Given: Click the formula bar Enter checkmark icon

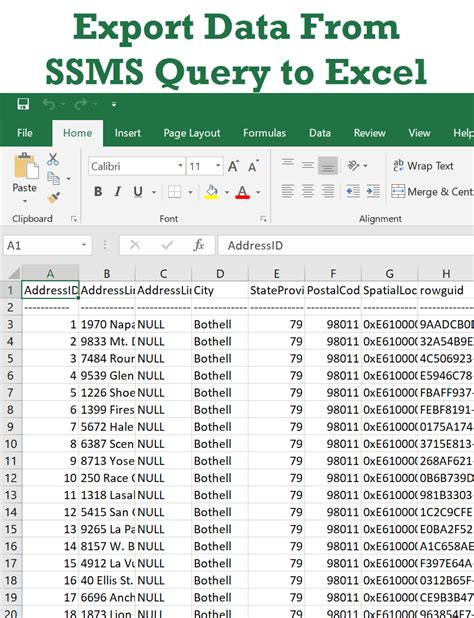Looking at the screenshot, I should click(x=167, y=246).
